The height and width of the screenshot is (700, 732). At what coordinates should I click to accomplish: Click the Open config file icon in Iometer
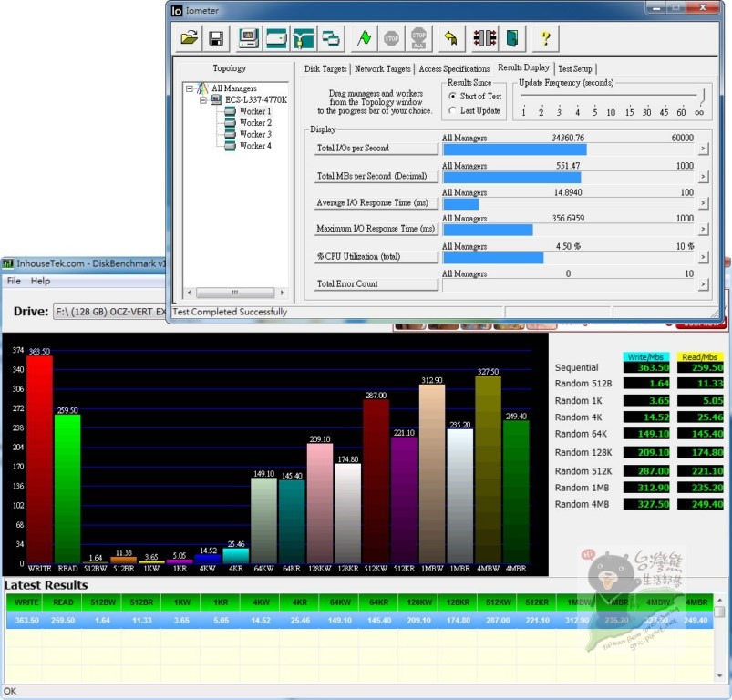[189, 38]
